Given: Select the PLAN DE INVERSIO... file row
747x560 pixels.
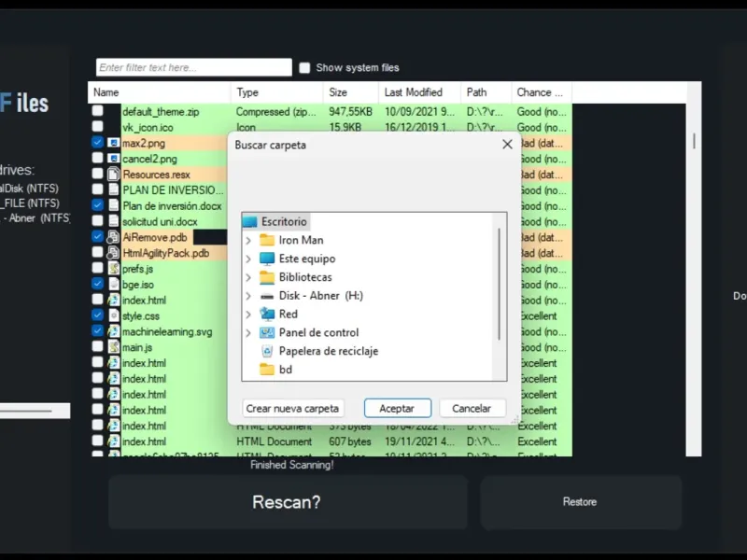Looking at the screenshot, I should point(173,190).
